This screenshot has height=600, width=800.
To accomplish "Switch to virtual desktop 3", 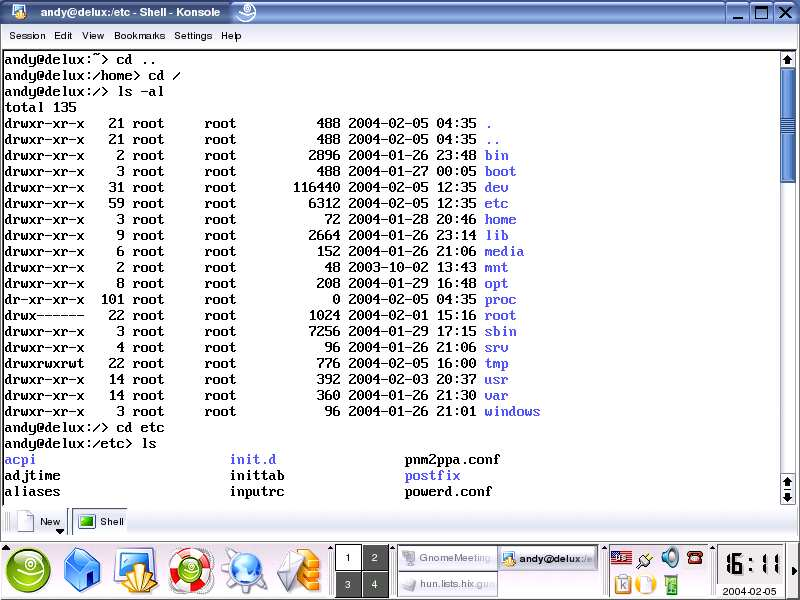I will tap(348, 584).
